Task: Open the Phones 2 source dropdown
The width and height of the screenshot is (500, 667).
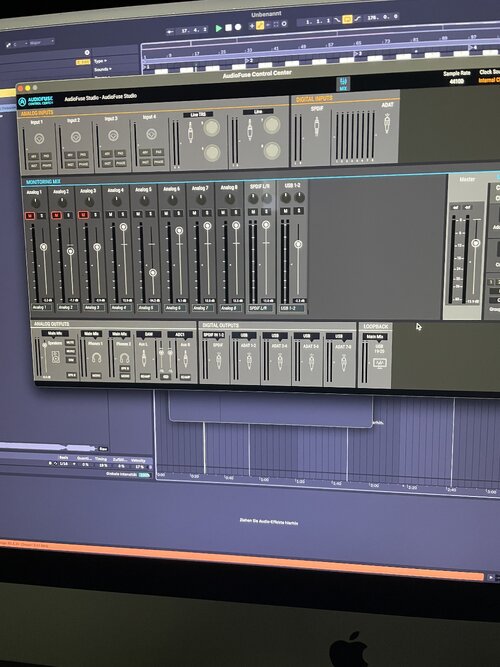Action: point(119,334)
